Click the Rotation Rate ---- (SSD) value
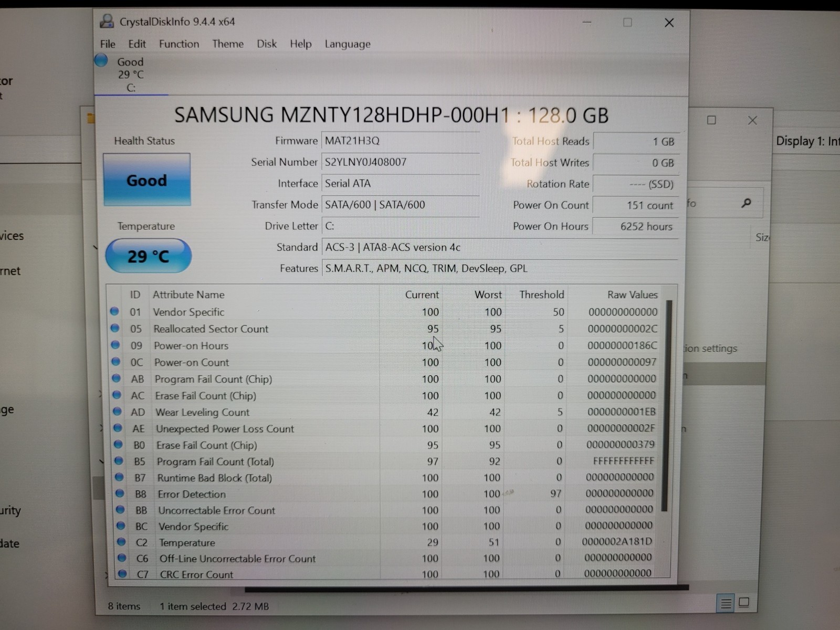 click(636, 184)
